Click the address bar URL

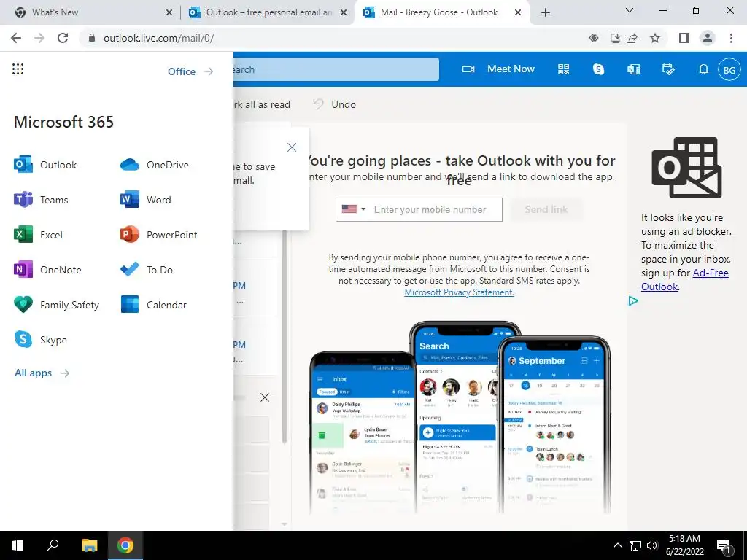[x=158, y=38]
